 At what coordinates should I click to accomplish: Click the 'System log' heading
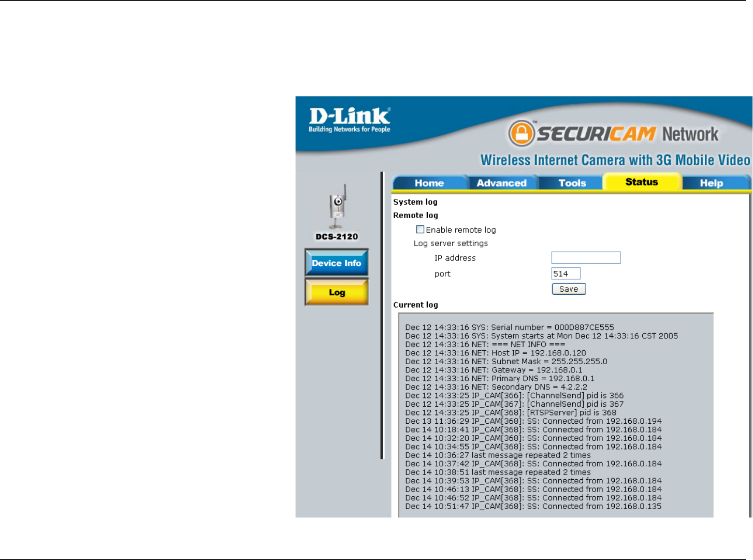pyautogui.click(x=415, y=202)
